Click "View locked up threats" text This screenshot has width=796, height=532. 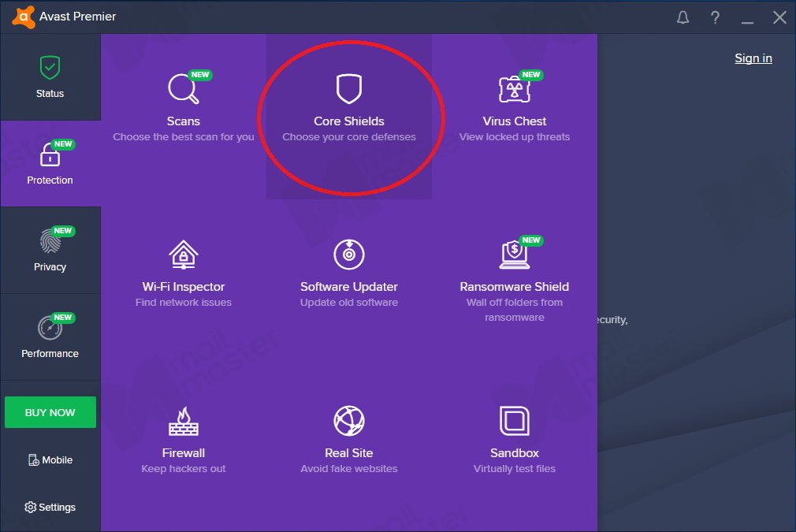(515, 137)
